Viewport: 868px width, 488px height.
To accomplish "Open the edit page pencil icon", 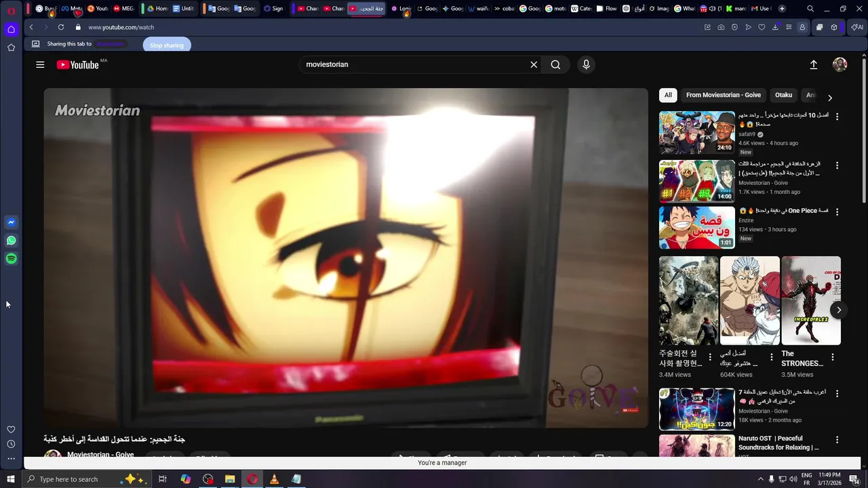I will [707, 27].
